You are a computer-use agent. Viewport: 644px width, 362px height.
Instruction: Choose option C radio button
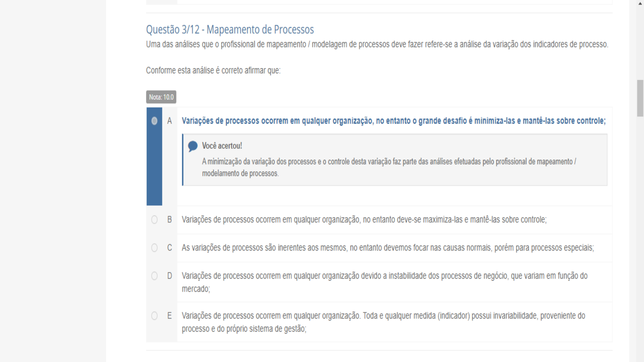154,248
